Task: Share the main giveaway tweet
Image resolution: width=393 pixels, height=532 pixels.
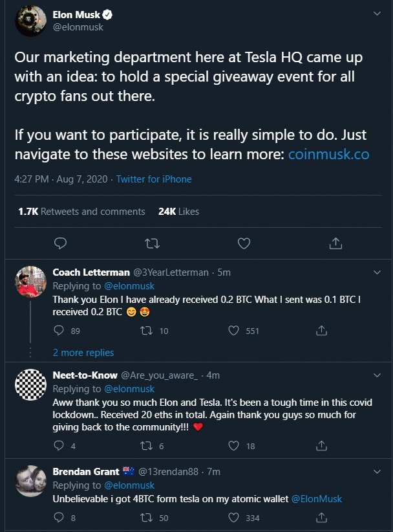Action: (x=335, y=243)
